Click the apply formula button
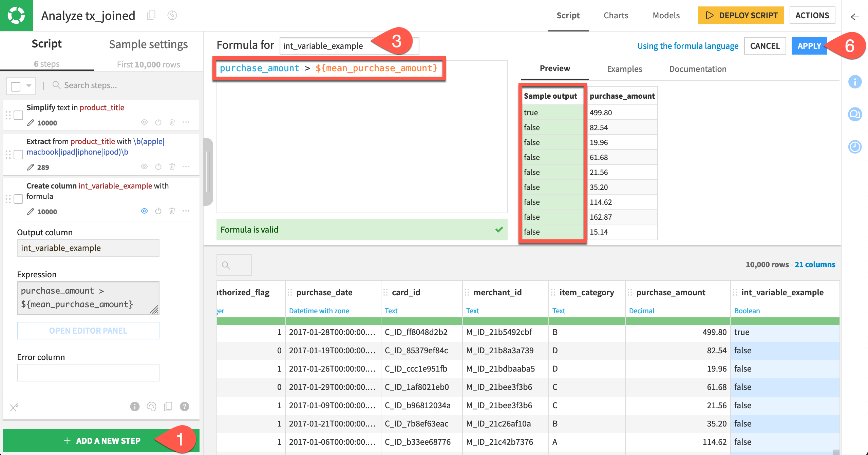 click(809, 46)
